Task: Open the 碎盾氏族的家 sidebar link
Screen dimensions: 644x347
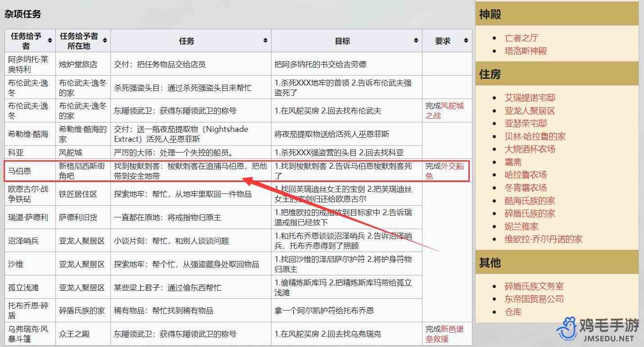Action: tap(530, 213)
